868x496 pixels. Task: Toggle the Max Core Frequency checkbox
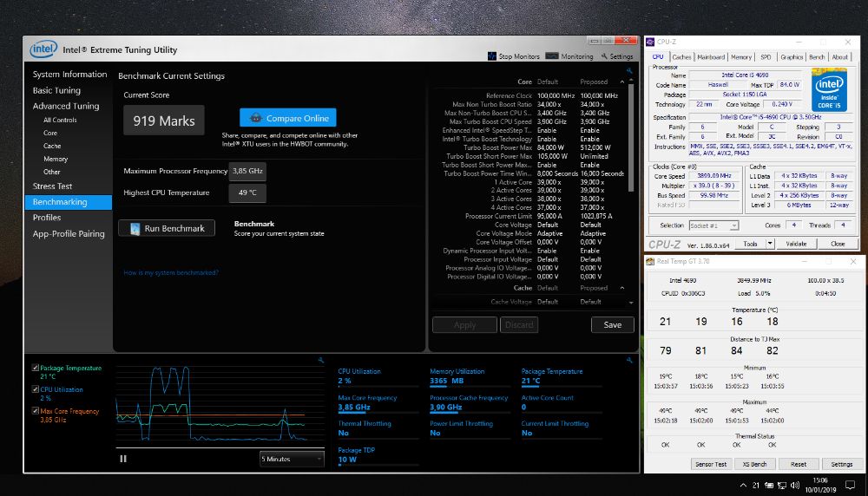[x=36, y=411]
